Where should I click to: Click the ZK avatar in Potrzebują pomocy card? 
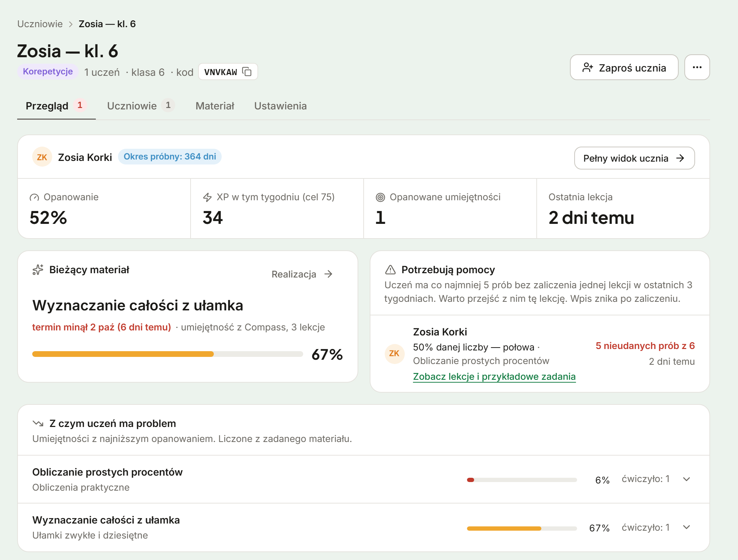[x=394, y=354]
